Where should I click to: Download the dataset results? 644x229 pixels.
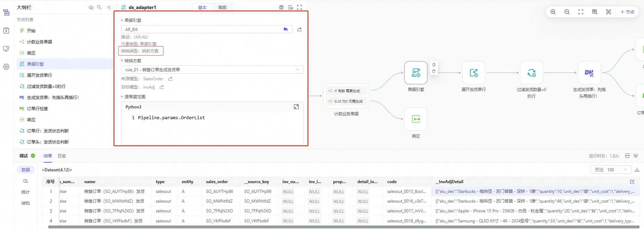[637, 170]
